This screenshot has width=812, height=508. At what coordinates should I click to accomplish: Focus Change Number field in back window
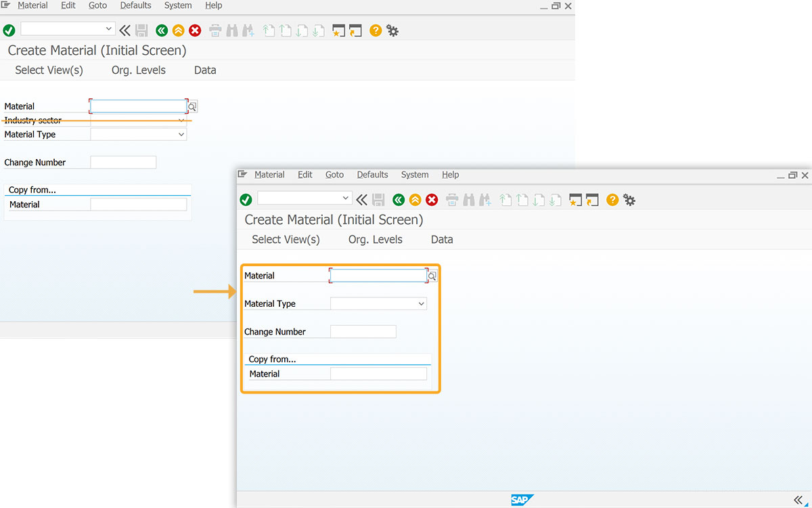123,163
